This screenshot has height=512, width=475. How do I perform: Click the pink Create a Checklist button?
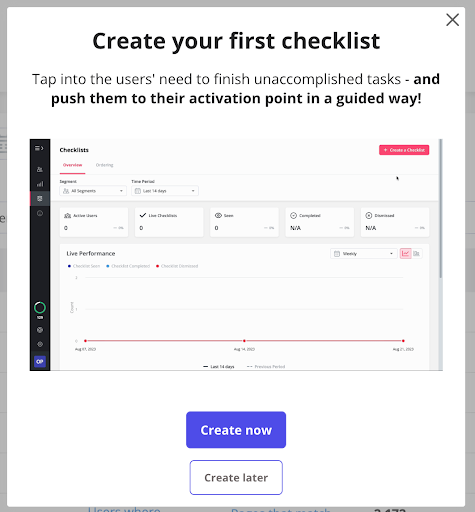(404, 150)
